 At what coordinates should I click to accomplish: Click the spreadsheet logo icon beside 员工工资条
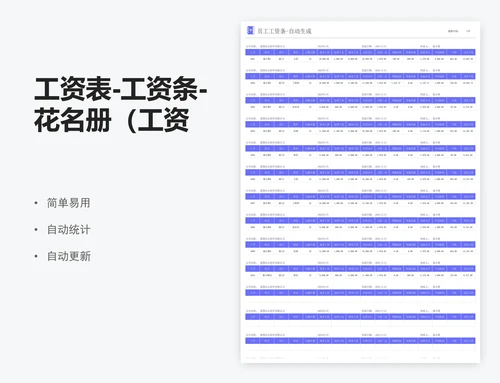coord(250,31)
